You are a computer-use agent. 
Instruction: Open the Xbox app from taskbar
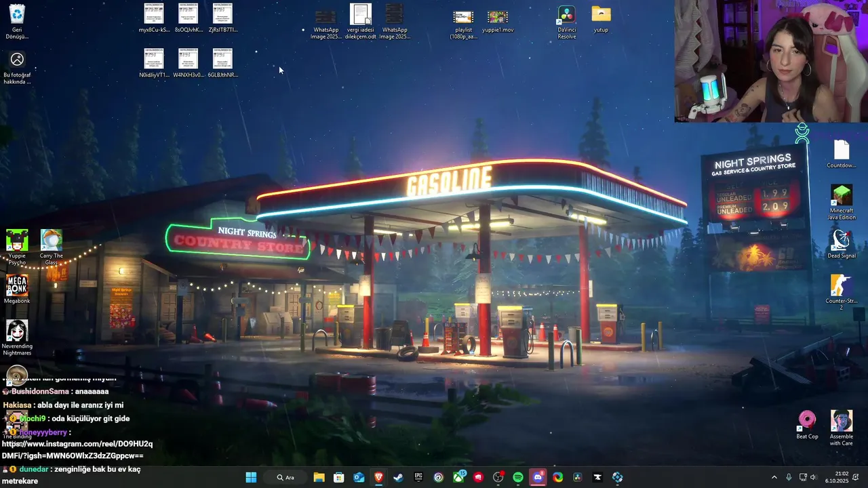point(458,477)
